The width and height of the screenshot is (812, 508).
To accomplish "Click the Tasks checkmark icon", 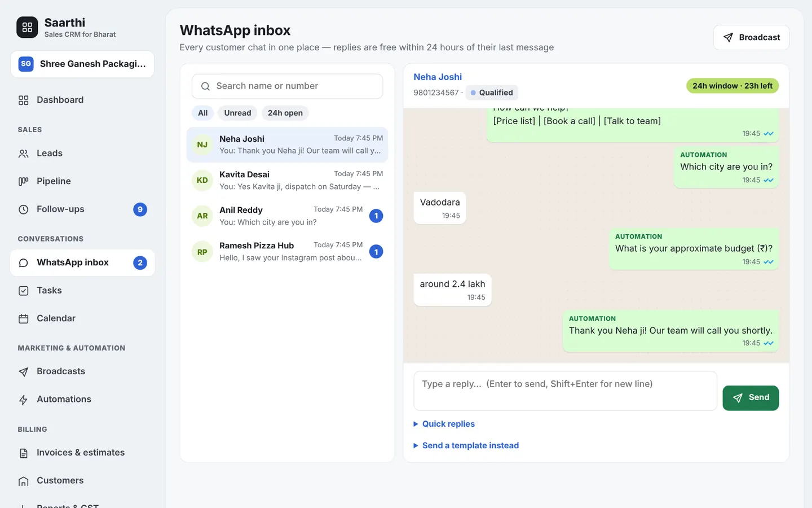I will click(23, 291).
